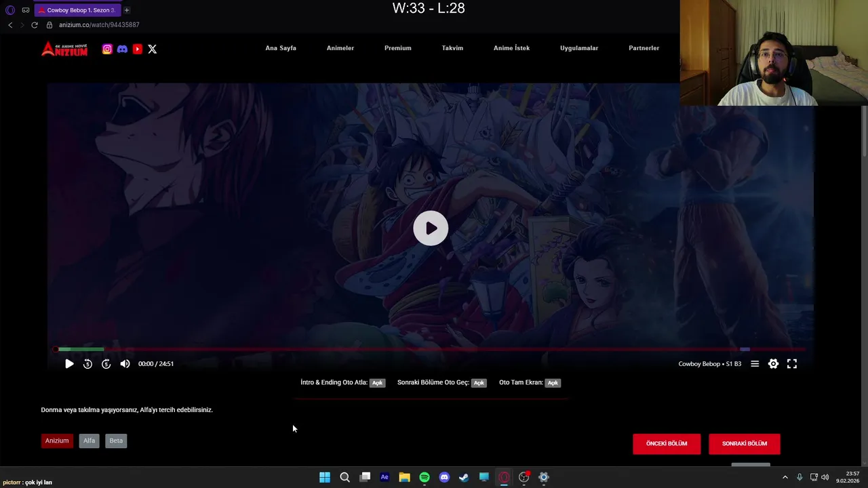Click the Cowboy Bebop • S1 B3 title
Viewport: 868px width, 488px height.
point(710,364)
